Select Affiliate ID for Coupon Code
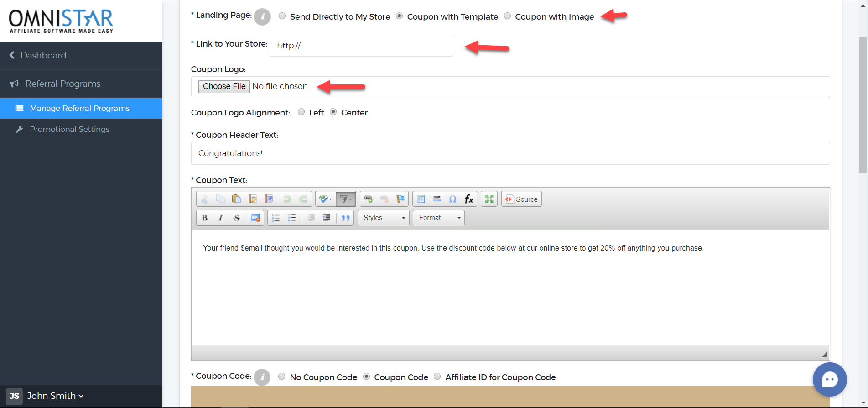The image size is (868, 408). point(437,377)
